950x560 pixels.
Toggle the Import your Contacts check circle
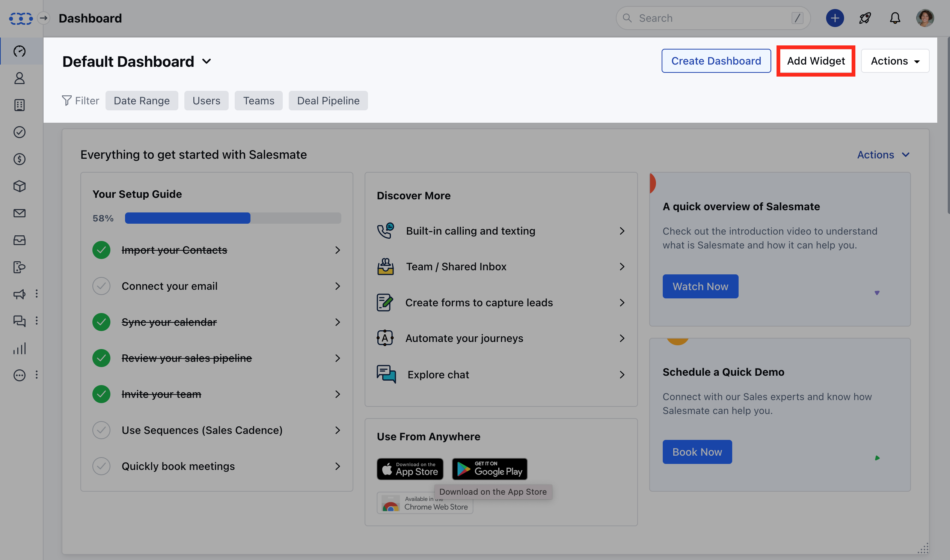point(101,250)
